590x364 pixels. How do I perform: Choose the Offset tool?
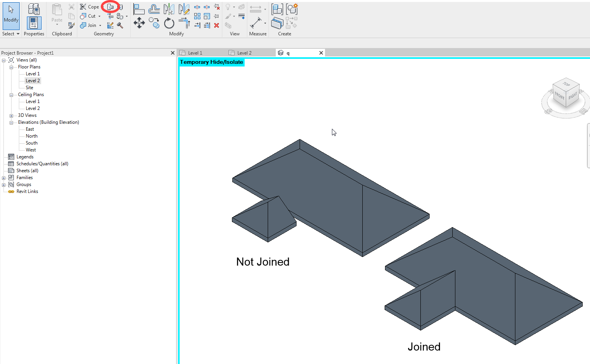[x=154, y=9]
